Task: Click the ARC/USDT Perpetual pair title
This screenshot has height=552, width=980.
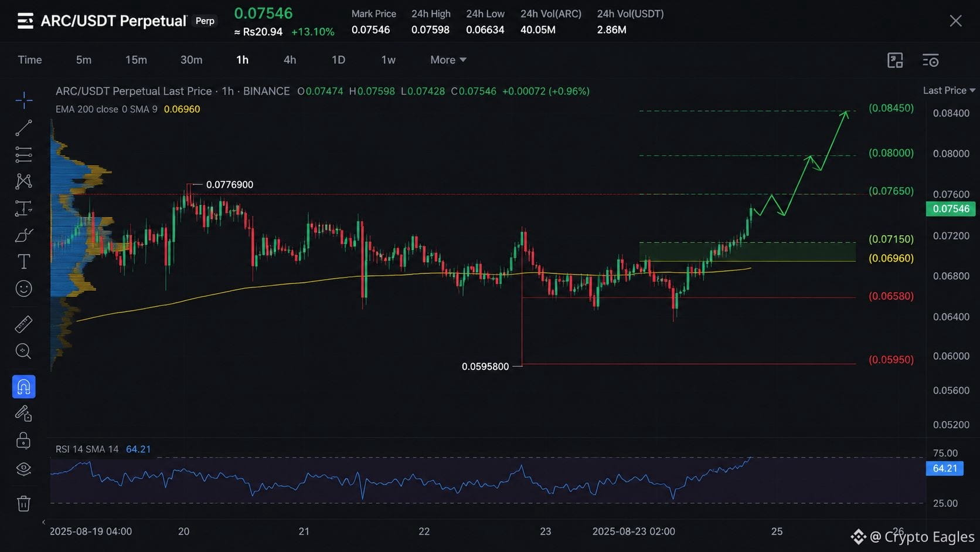Action: pyautogui.click(x=114, y=21)
